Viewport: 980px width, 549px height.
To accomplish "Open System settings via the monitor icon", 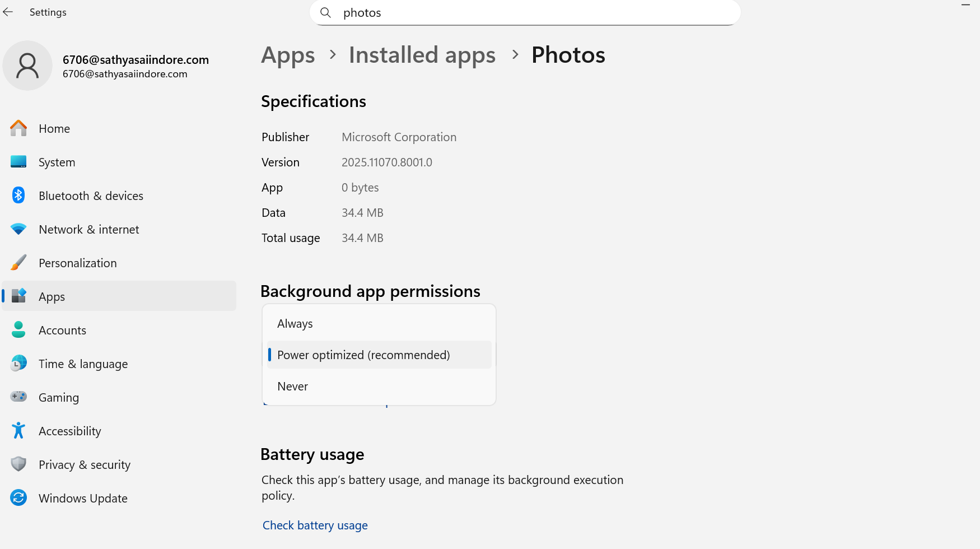I will pos(18,162).
